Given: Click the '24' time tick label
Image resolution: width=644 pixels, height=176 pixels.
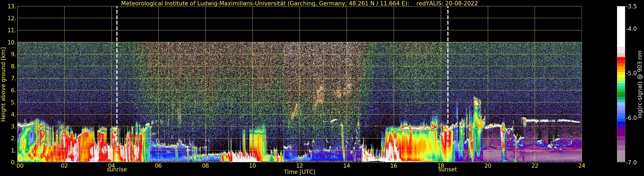Looking at the screenshot, I should coord(582,166).
